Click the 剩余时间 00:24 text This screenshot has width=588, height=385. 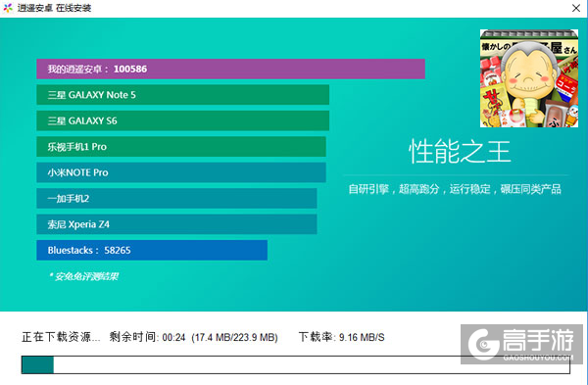point(147,337)
